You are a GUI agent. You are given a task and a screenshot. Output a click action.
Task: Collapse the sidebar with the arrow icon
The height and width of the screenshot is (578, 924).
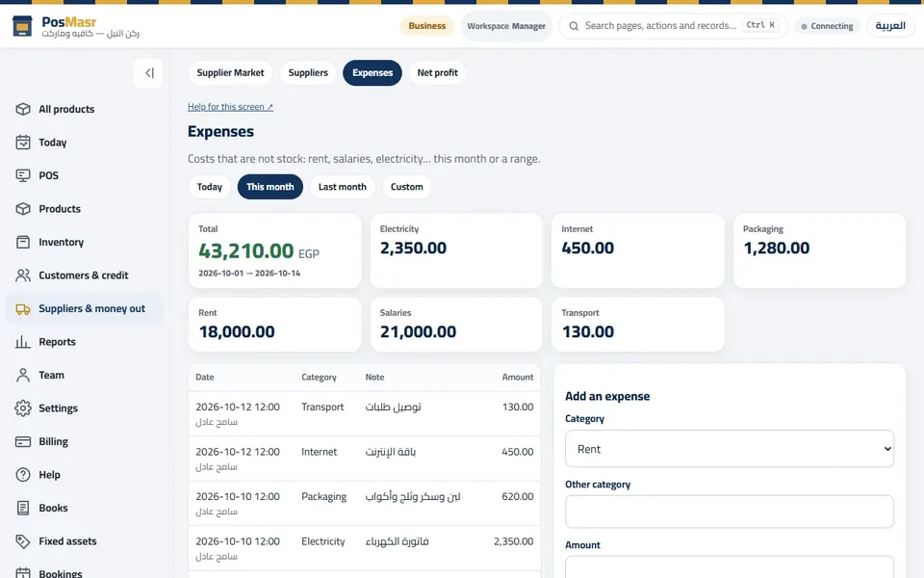[x=148, y=73]
